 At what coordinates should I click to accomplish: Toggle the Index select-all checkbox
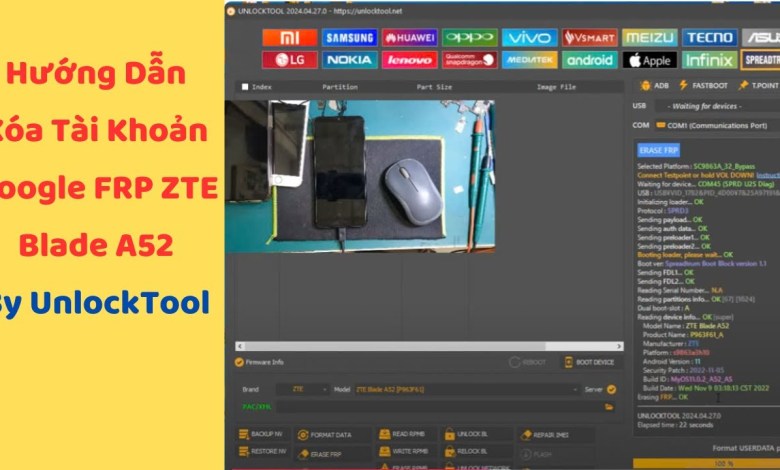click(245, 87)
